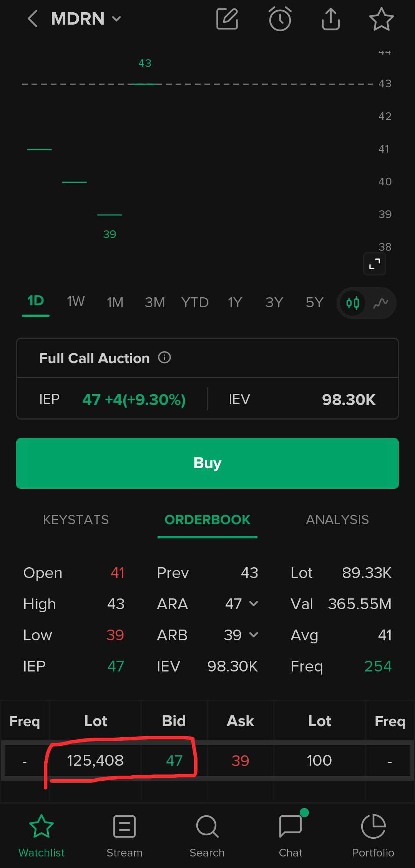Screen dimensions: 415x868
Task: Select the 1W timeframe
Action: pos(76,302)
